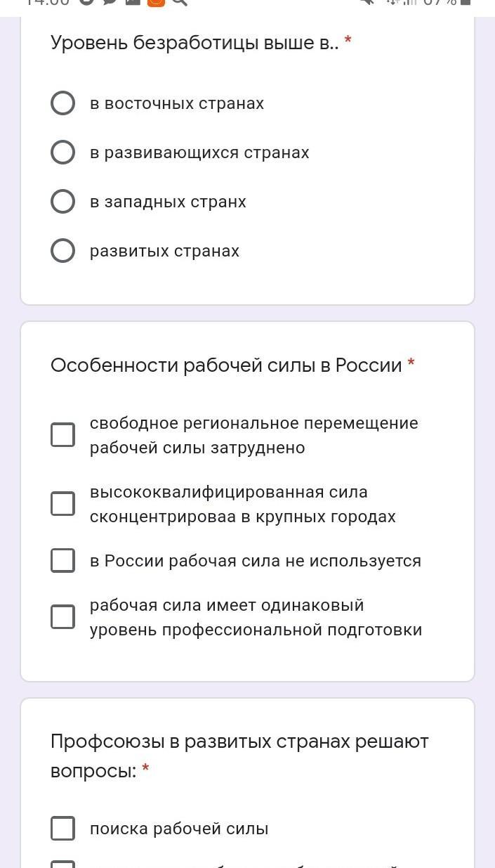Screen dimensions: 495x868
Task: Tap the chat bubble notification icon
Action: point(110,2)
